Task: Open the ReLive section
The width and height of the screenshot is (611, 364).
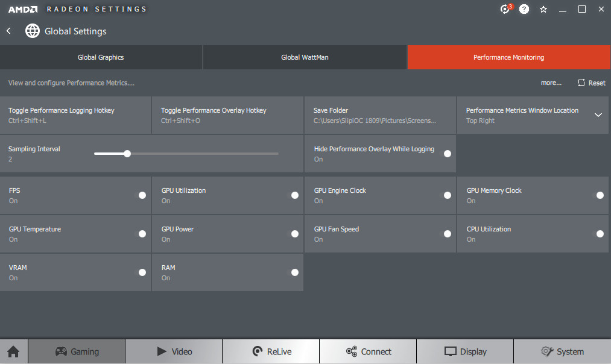Action: click(270, 351)
